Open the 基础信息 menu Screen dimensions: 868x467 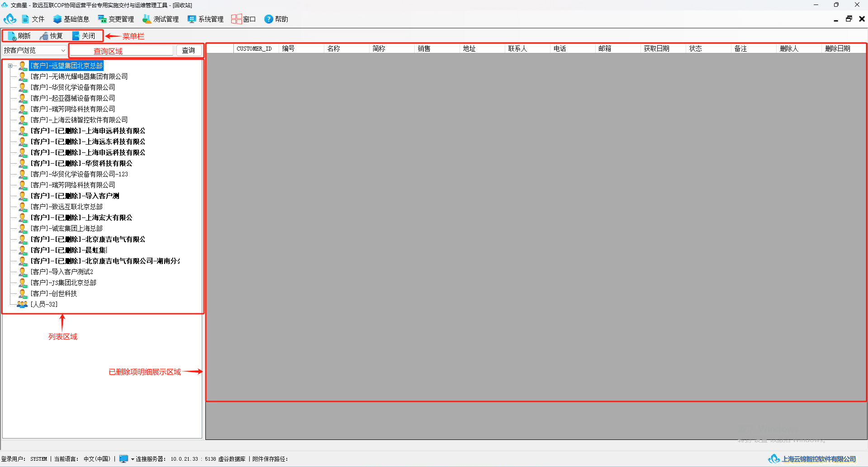click(71, 19)
